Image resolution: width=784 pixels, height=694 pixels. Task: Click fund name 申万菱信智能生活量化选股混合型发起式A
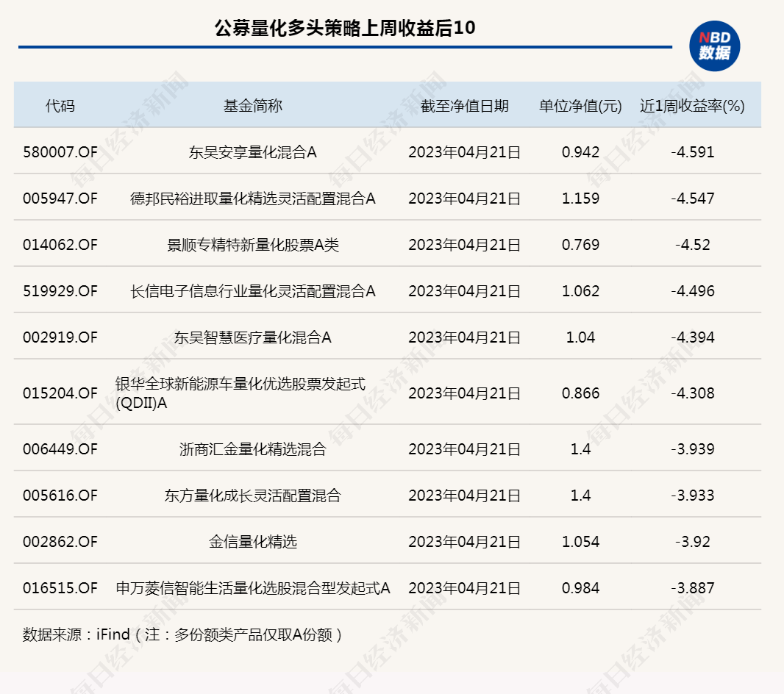252,588
